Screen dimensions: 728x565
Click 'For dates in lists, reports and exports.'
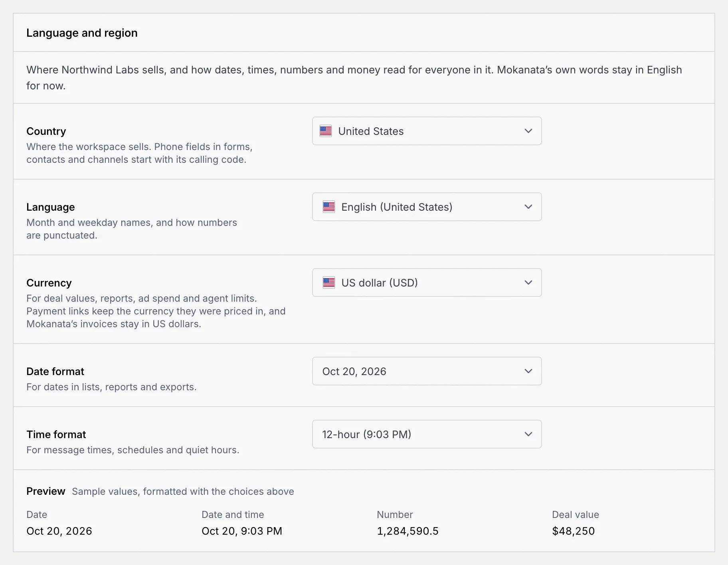pos(111,387)
